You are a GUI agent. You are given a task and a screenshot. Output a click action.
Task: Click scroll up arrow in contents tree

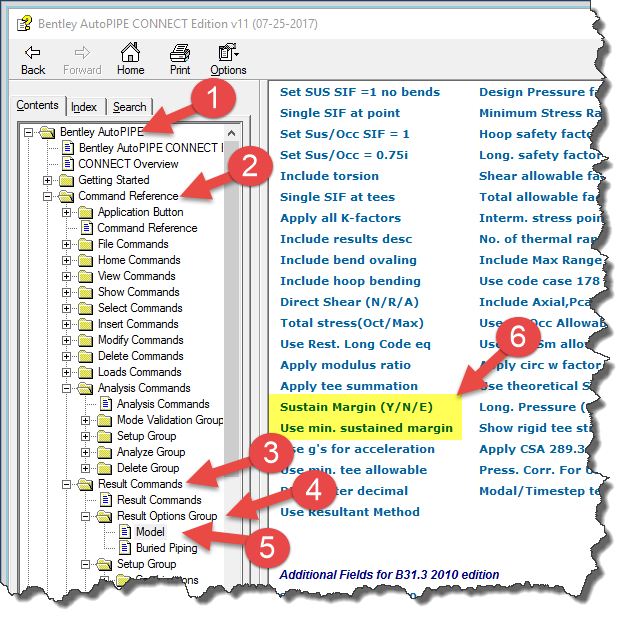[x=231, y=133]
